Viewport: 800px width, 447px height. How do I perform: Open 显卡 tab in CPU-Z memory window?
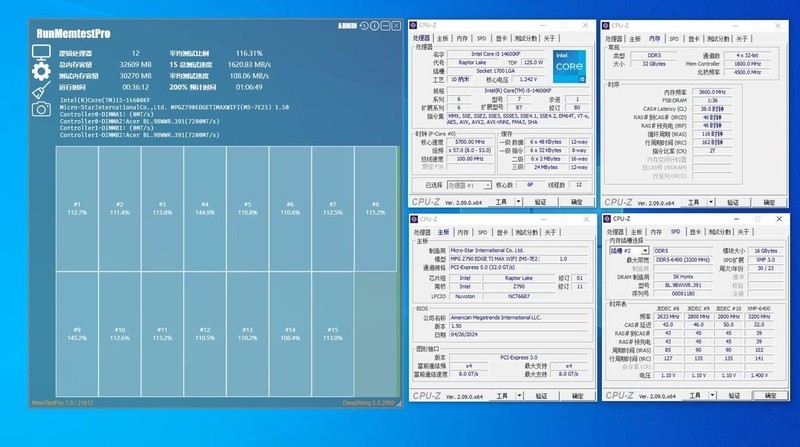(694, 39)
